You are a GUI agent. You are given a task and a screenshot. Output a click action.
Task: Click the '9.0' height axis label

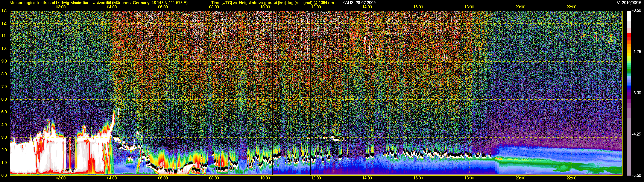pyautogui.click(x=4, y=61)
